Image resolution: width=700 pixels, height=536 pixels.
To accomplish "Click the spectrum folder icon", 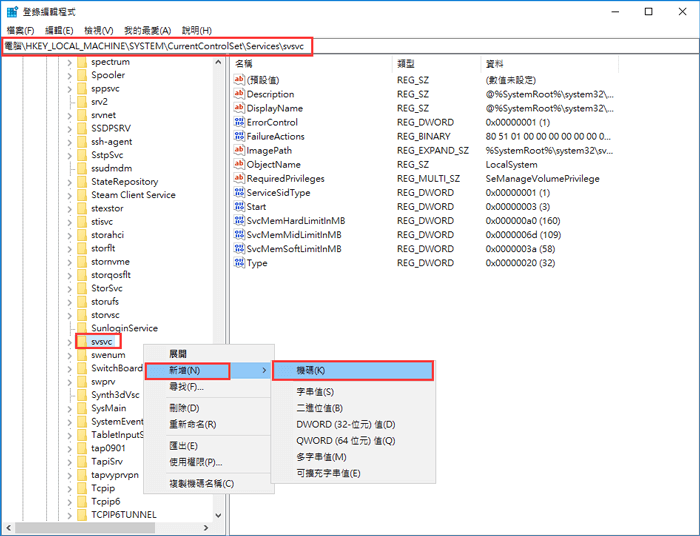I will [x=82, y=62].
